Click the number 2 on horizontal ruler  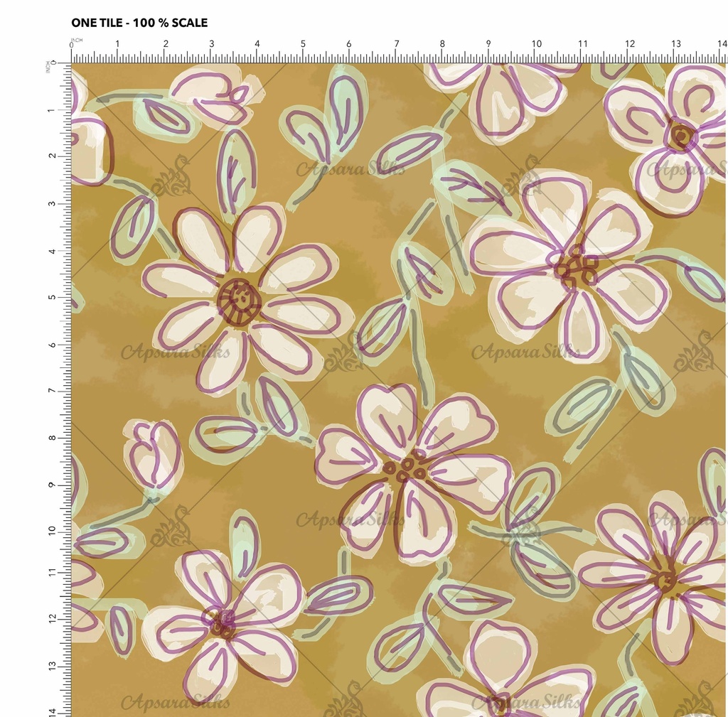pyautogui.click(x=166, y=44)
